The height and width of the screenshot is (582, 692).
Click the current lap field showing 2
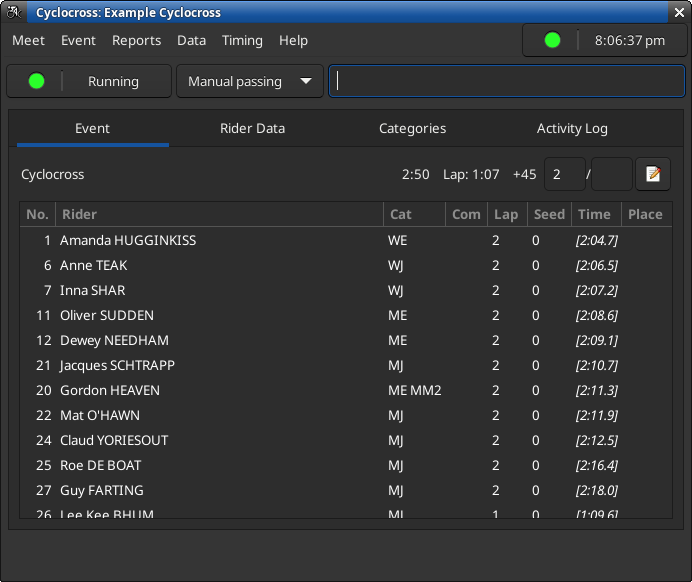565,174
